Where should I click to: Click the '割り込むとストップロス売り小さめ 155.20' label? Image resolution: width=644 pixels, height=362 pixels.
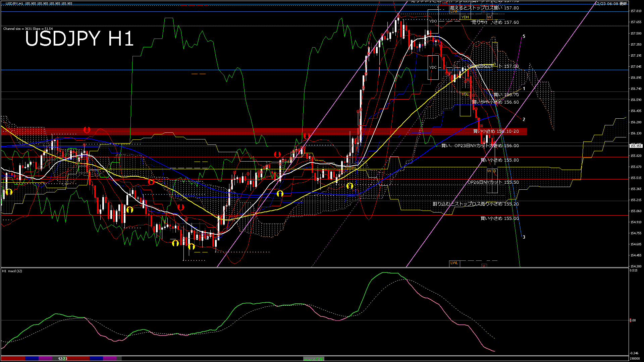tap(476, 204)
